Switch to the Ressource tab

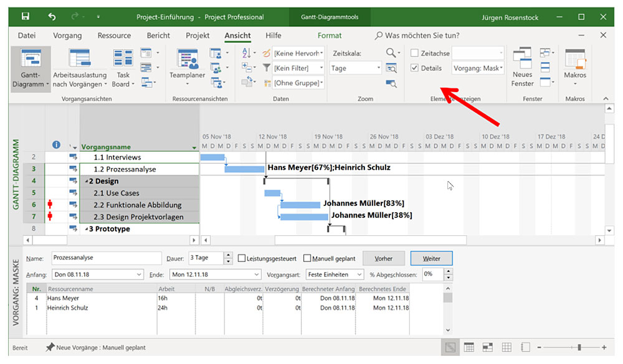[114, 35]
